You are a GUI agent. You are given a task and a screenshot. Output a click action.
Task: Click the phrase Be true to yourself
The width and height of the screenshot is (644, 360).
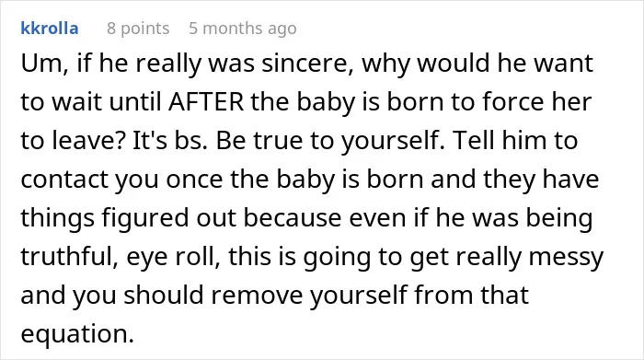click(x=331, y=140)
